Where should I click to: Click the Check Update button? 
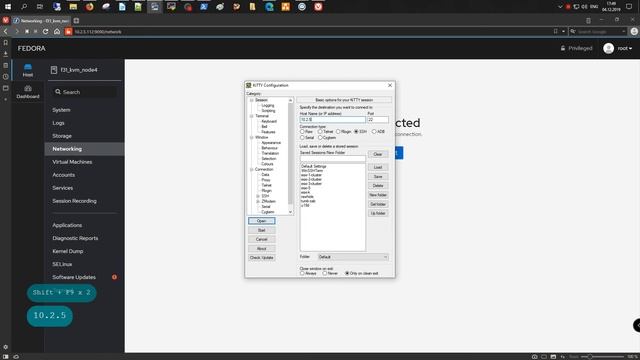click(x=262, y=258)
